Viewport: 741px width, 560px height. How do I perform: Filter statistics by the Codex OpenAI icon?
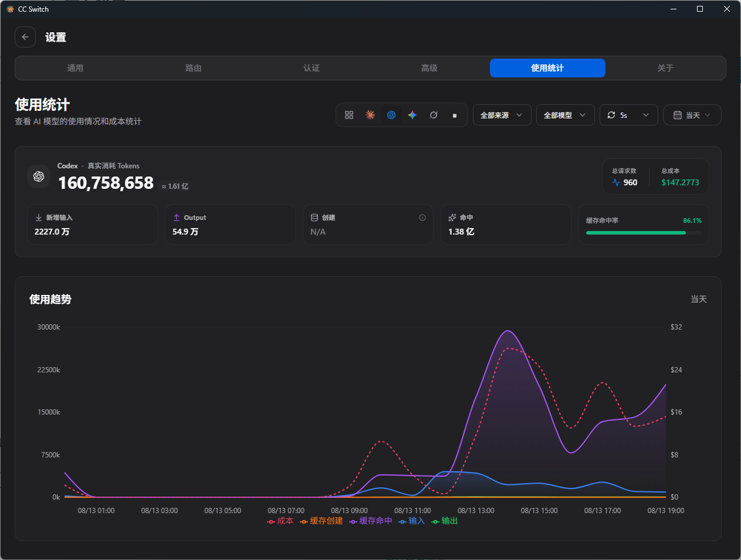point(391,115)
